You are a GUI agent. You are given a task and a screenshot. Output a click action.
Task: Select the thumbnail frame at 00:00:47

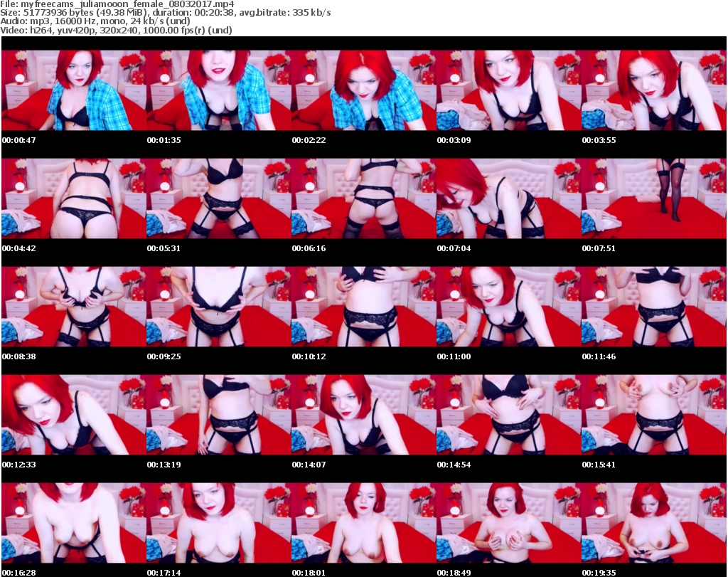pos(74,90)
